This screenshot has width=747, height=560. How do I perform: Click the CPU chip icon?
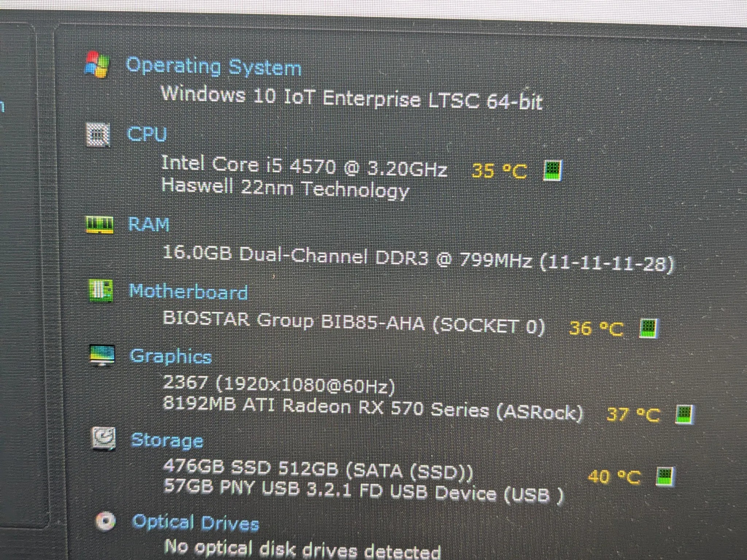tap(98, 134)
